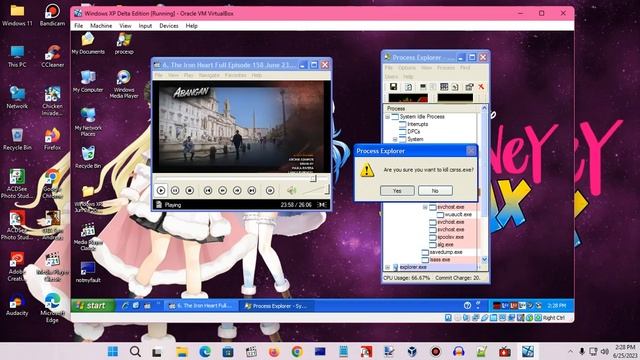Open My Documents icon on XP desktop
The image size is (640, 360).
point(88,43)
